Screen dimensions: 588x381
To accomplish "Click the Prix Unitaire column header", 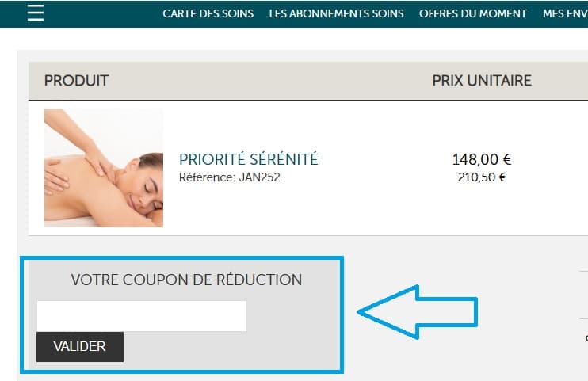I will tap(481, 81).
